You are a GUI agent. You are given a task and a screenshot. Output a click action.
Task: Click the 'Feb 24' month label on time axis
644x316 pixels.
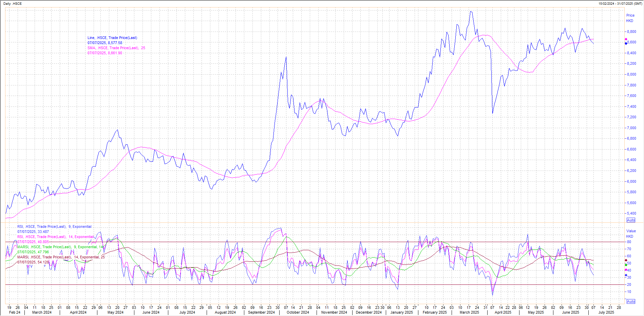tap(15, 312)
